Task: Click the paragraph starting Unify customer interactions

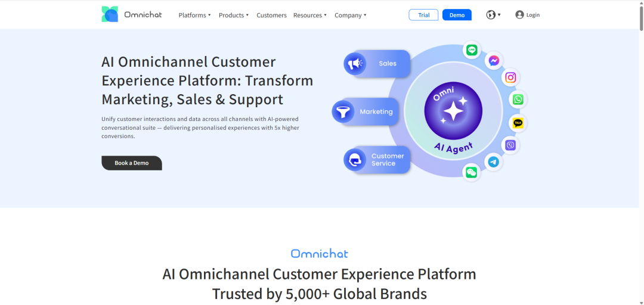Action: 200,127
